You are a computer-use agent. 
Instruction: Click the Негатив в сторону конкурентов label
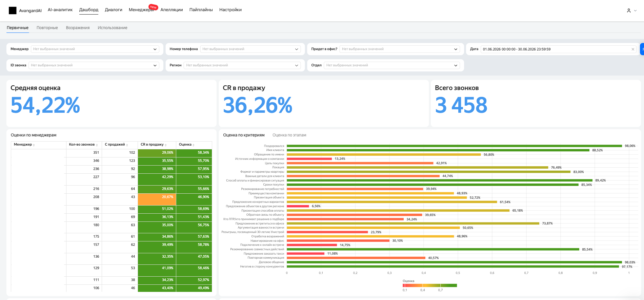pyautogui.click(x=262, y=266)
